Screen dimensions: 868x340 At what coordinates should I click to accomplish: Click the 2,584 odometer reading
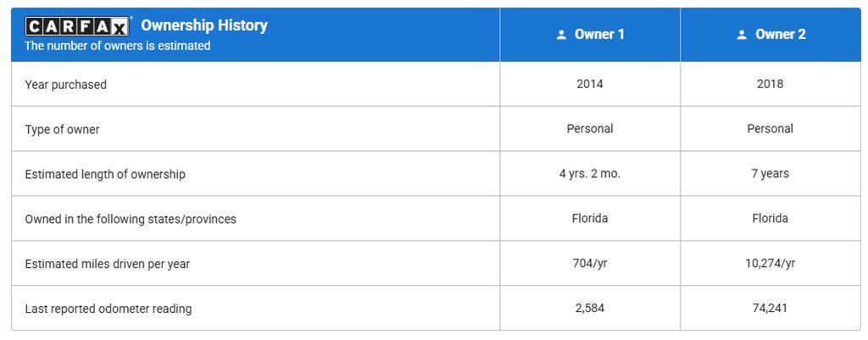pyautogui.click(x=590, y=309)
